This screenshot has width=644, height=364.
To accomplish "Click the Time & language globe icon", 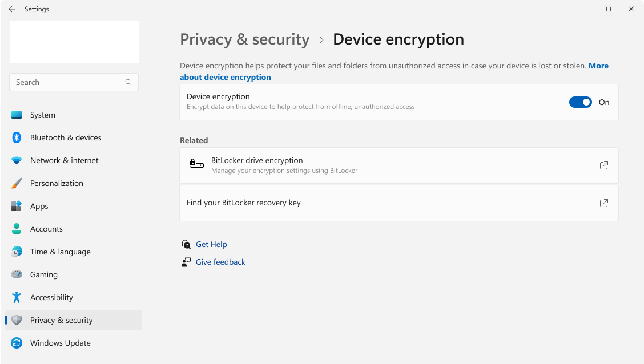I will (17, 252).
